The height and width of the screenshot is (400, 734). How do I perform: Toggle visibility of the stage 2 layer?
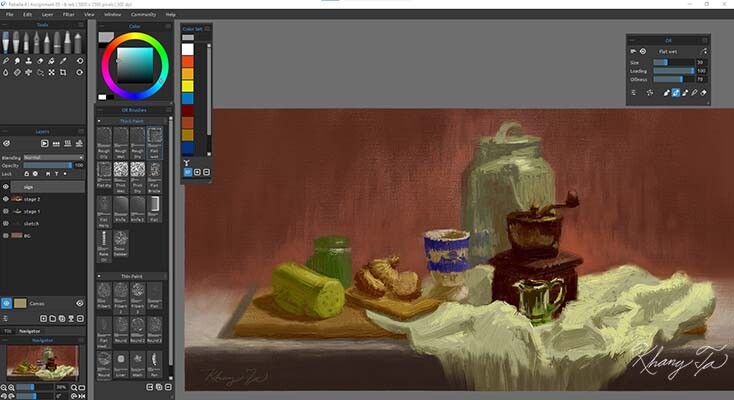coord(6,199)
